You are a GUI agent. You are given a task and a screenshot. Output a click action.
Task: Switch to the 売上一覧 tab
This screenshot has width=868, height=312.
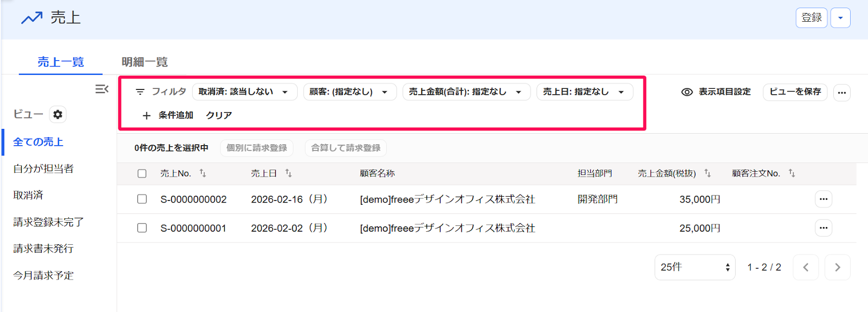(61, 62)
